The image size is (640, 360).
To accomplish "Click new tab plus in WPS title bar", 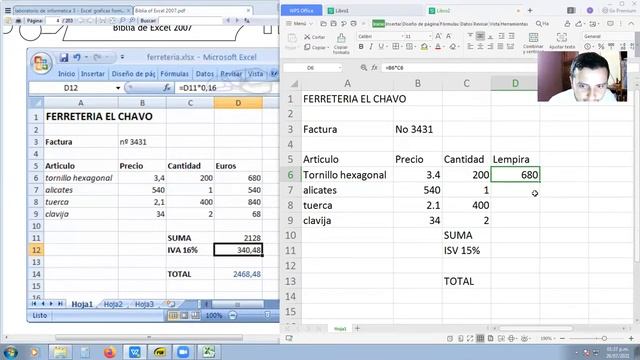I will point(530,11).
